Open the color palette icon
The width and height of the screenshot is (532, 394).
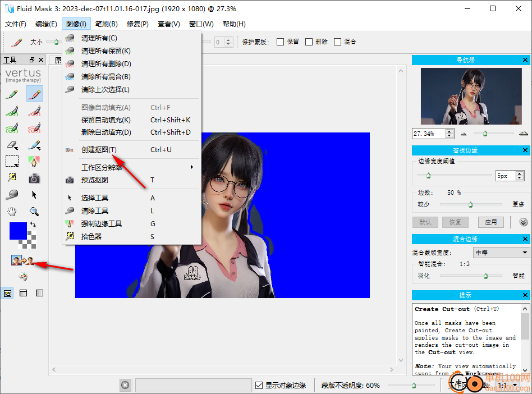point(23,277)
